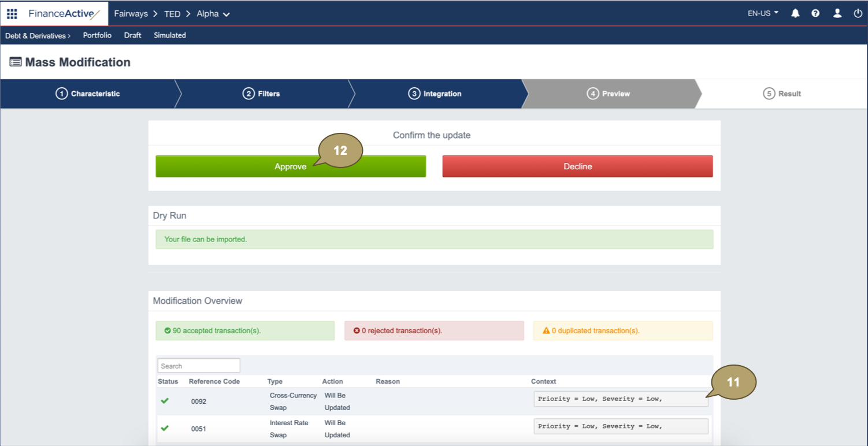Screen dimensions: 868x446
Task: Go to the Simulated menu item
Action: click(x=169, y=35)
